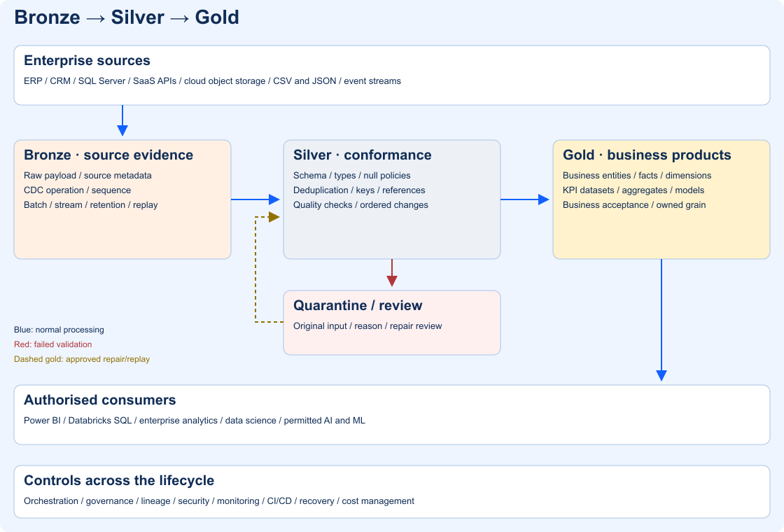This screenshot has height=532, width=784.
Task: Click the "Red: failed validation" legend entry
Action: [x=53, y=344]
